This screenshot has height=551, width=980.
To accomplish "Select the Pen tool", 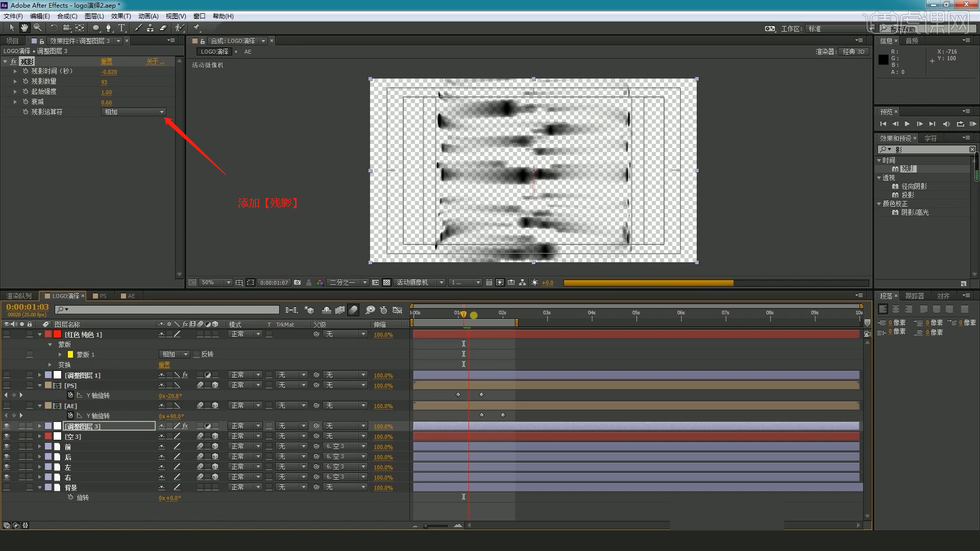I will 108,28.
